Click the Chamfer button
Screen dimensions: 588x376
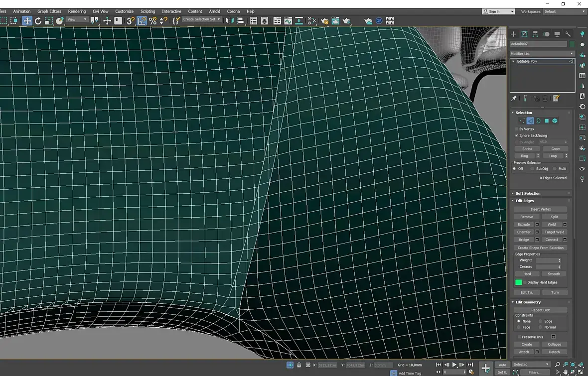524,232
